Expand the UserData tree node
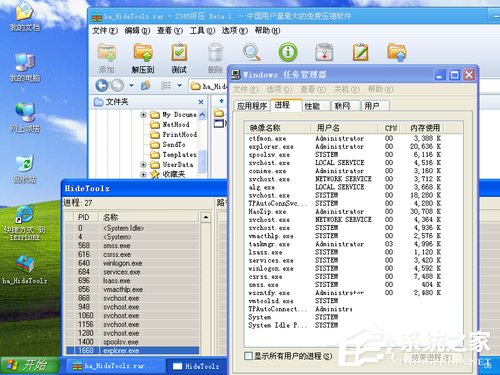Image resolution: width=500 pixels, height=375 pixels. (143, 165)
